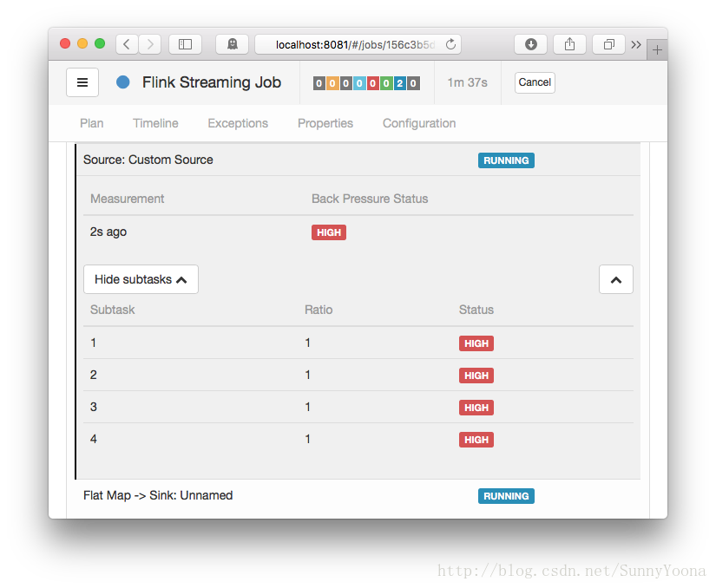Switch to the Timeline tab

(155, 123)
